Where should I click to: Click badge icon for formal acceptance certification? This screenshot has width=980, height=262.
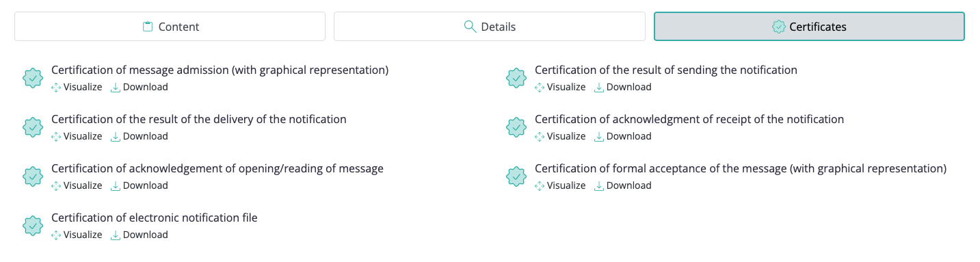[516, 176]
